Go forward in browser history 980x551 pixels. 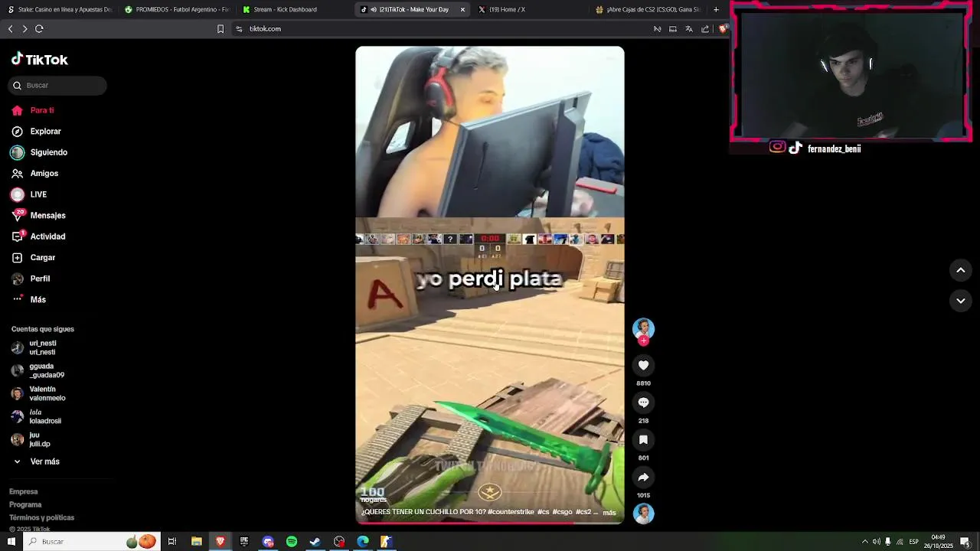click(x=24, y=28)
